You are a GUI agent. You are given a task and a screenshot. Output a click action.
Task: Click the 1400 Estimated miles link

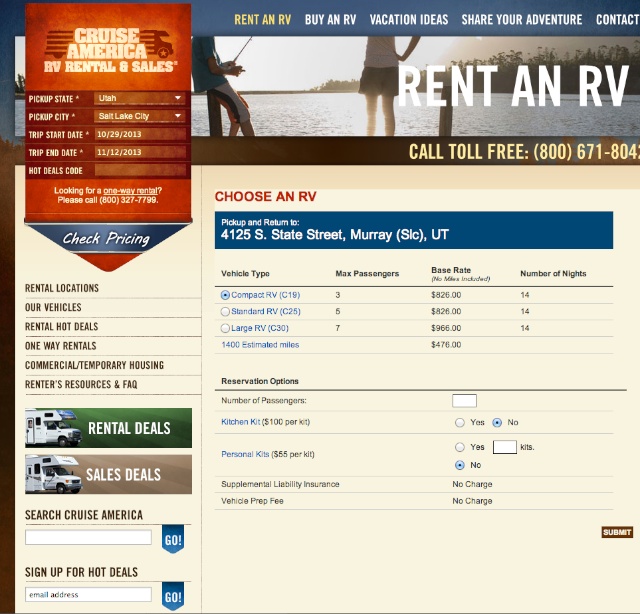[x=260, y=345]
